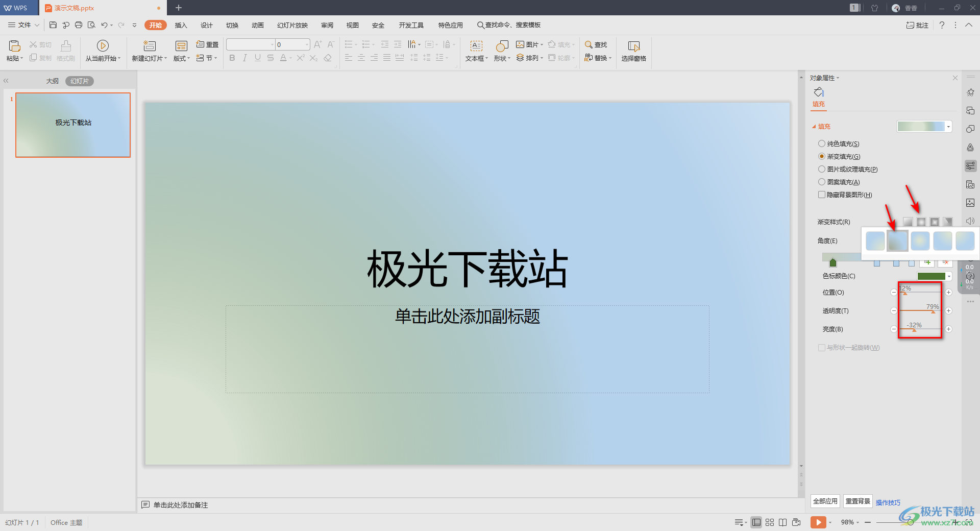Switch to slide sorter view icon

pos(770,522)
